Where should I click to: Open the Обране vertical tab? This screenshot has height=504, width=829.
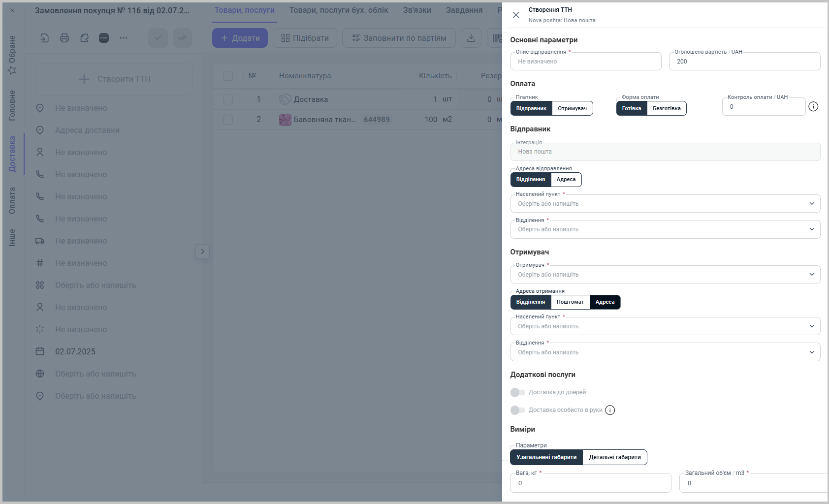12,55
